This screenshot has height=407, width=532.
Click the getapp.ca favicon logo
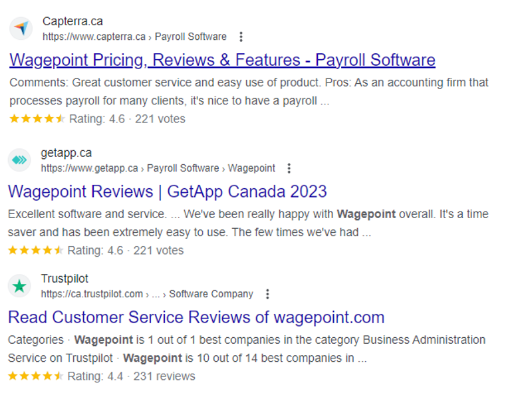click(x=19, y=160)
